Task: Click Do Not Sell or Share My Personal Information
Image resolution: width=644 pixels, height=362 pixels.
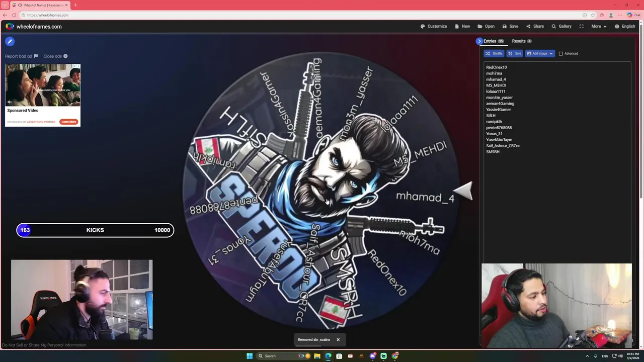Action: [44, 345]
